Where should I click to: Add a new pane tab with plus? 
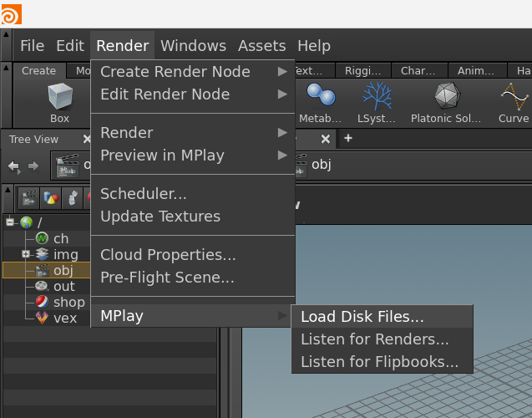click(x=348, y=138)
